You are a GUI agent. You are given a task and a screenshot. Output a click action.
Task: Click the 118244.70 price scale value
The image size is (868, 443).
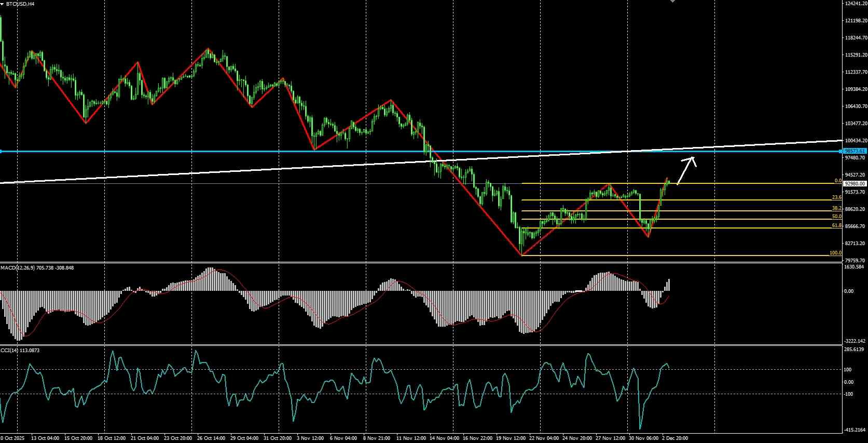point(856,38)
